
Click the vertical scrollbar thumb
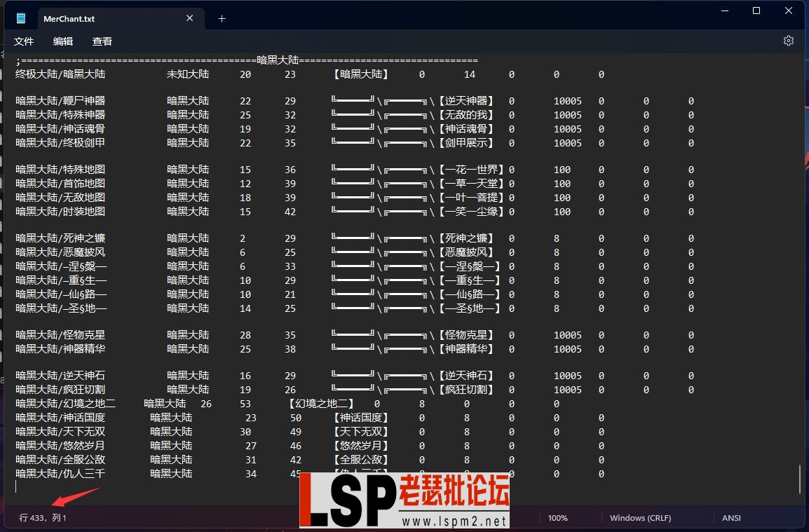click(x=800, y=479)
